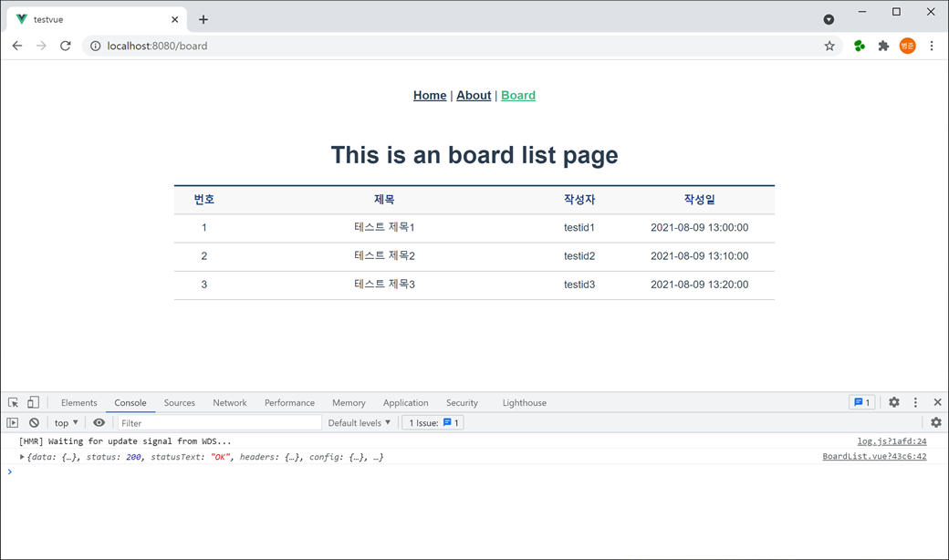Click the date '2021-08-09 13:00:00'
Viewport: 949px width, 560px height.
[x=700, y=227]
